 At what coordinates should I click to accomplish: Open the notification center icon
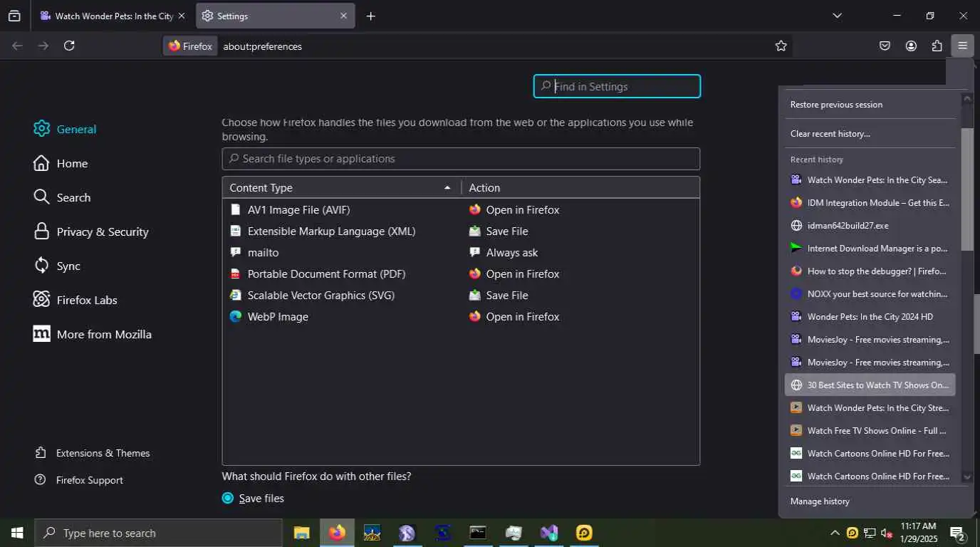pyautogui.click(x=958, y=533)
